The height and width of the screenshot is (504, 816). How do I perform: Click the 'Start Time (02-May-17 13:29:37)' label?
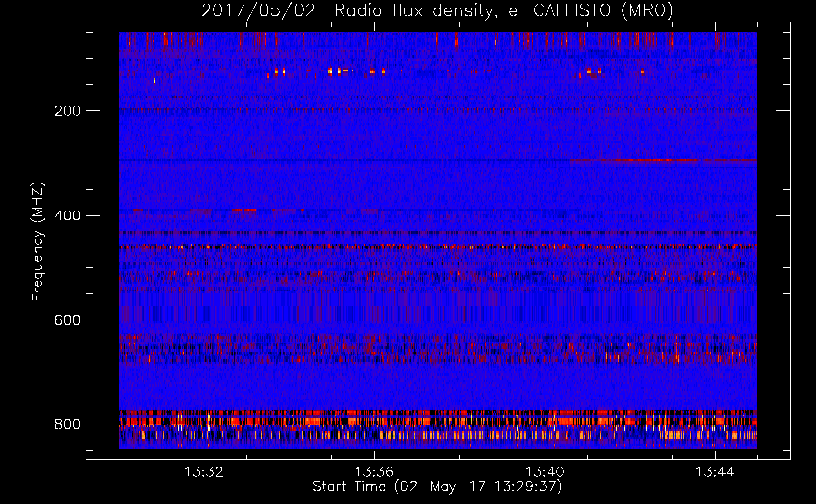click(x=437, y=487)
